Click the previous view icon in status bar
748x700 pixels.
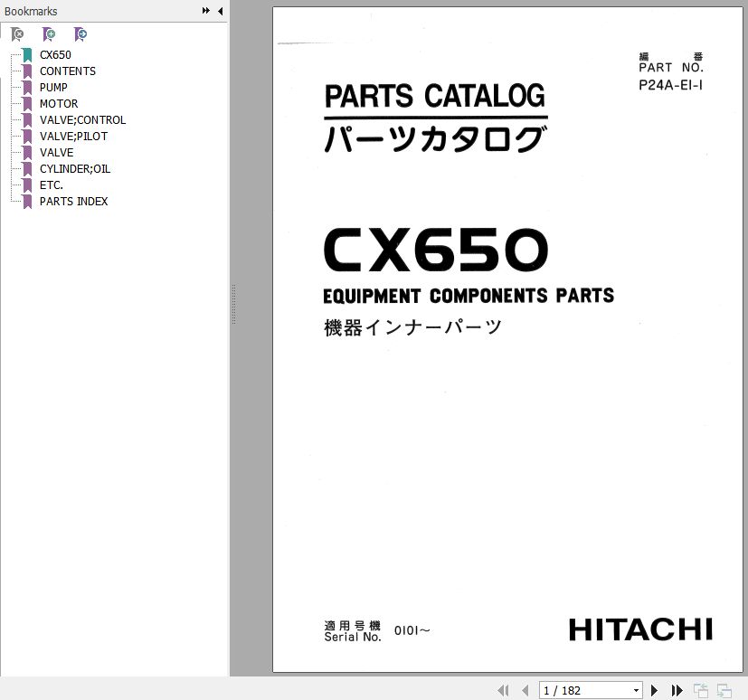[x=700, y=690]
